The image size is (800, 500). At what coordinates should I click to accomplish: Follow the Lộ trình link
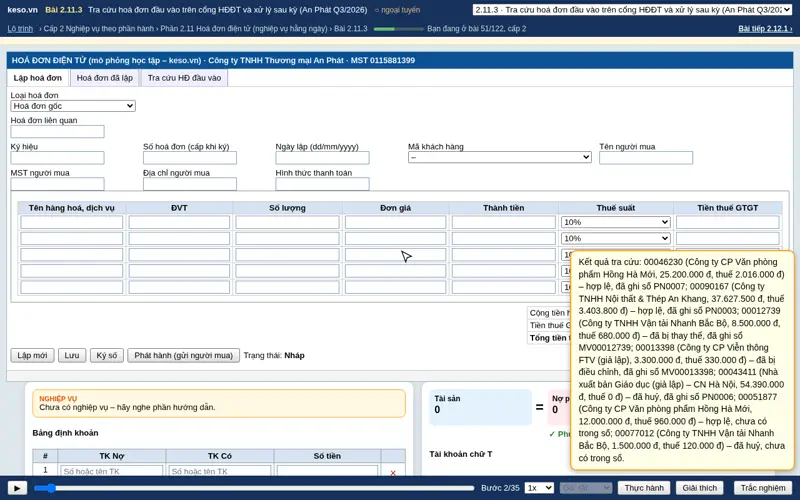pyautogui.click(x=20, y=29)
